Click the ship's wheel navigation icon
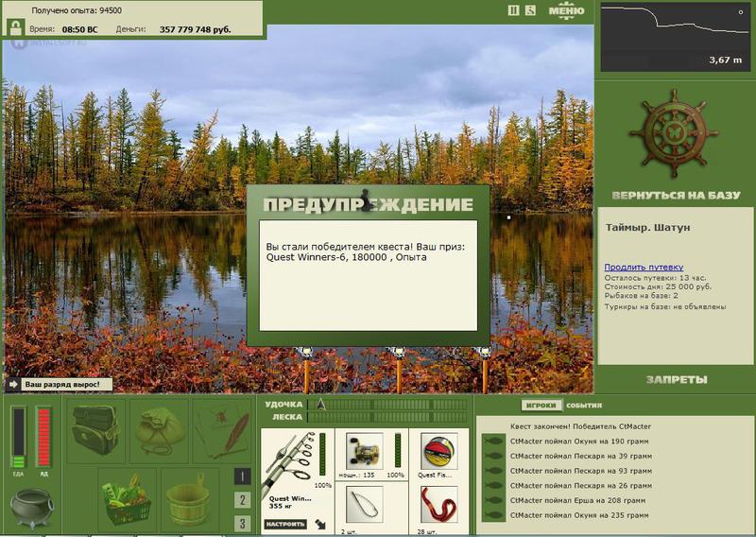 [x=674, y=131]
